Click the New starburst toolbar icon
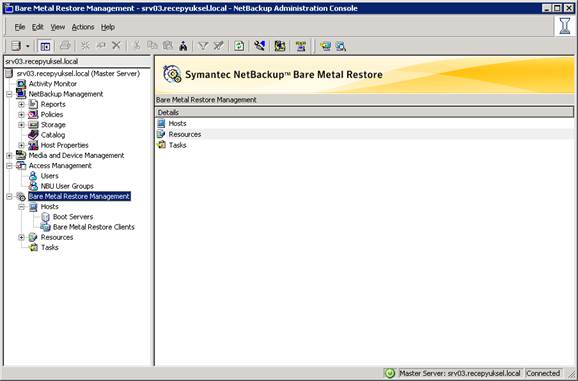Image resolution: width=578 pixels, height=381 pixels. (x=85, y=46)
